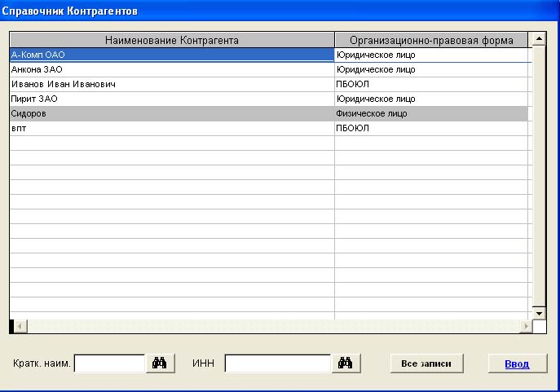Viewport: 560px width, 392px height.
Task: Focus the Кратк. наим. input field
Action: point(110,363)
